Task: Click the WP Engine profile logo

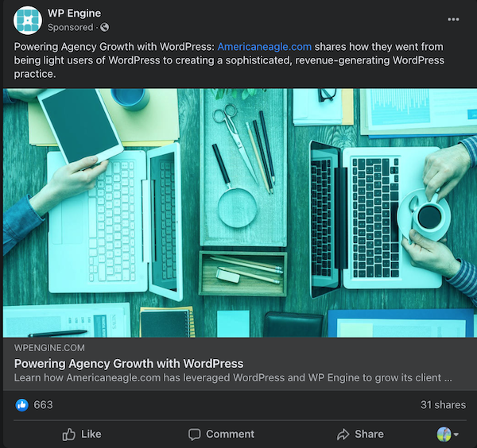Action: pyautogui.click(x=28, y=20)
